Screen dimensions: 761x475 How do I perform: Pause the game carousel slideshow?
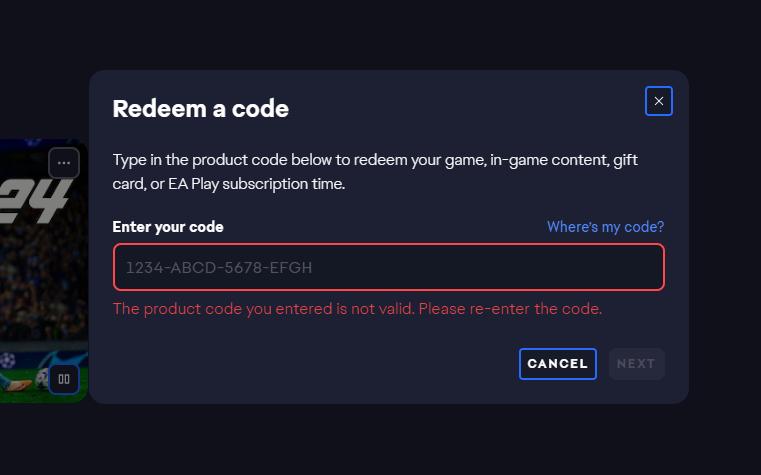[x=64, y=379]
